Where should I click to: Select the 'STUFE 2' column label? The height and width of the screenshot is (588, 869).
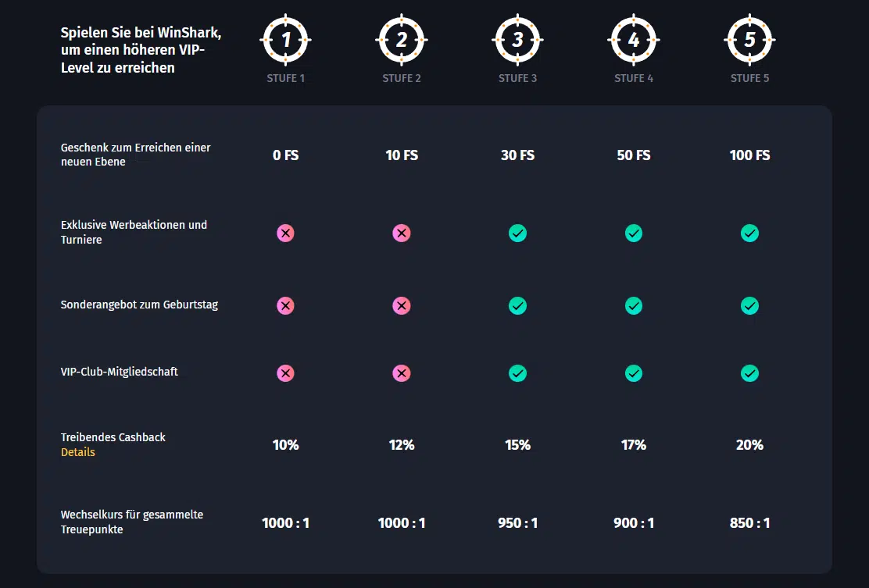(402, 78)
